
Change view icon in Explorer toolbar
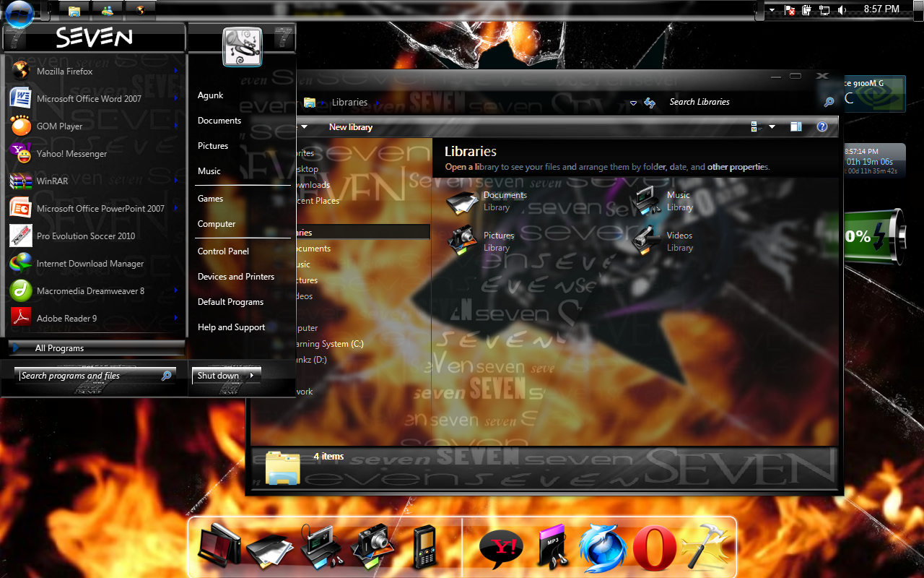pyautogui.click(x=757, y=126)
